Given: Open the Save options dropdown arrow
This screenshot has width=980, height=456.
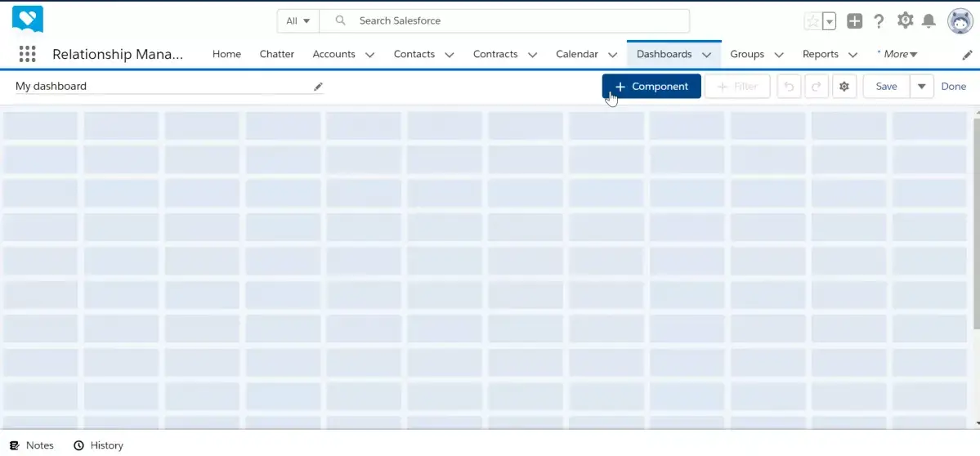Looking at the screenshot, I should pos(922,87).
